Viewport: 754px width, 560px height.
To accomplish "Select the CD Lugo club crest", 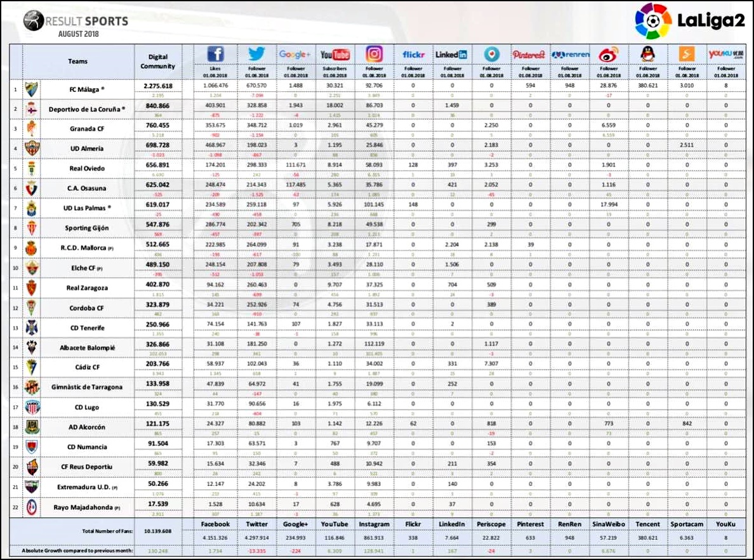I will tap(32, 407).
